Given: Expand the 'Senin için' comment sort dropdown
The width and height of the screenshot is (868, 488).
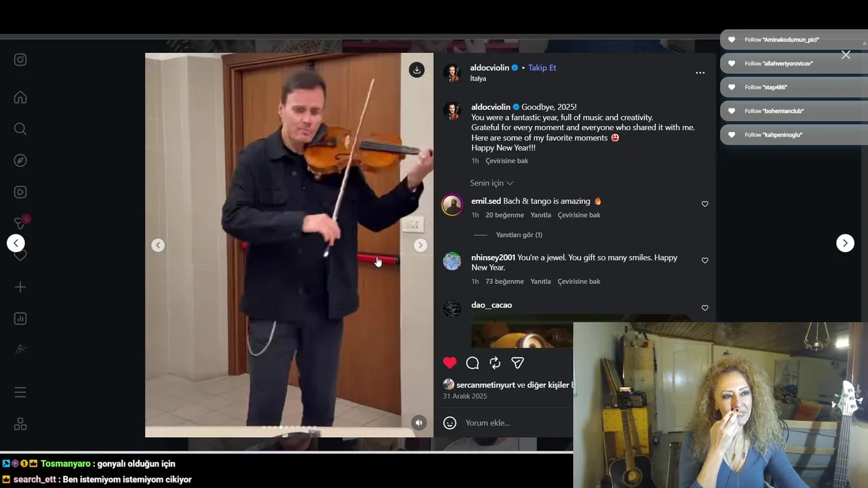Looking at the screenshot, I should point(492,183).
